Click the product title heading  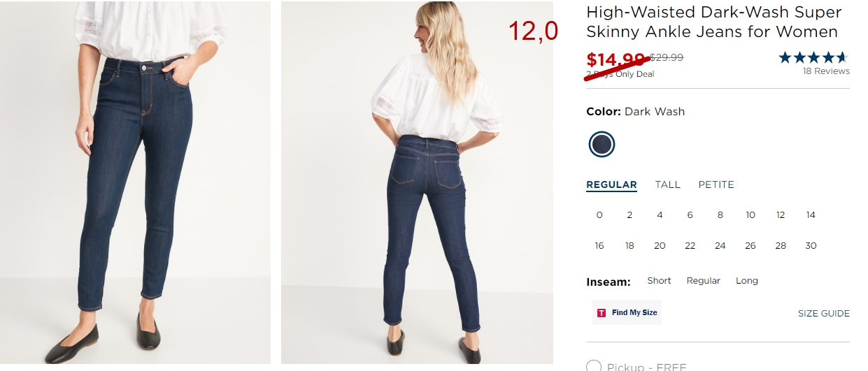(x=713, y=22)
